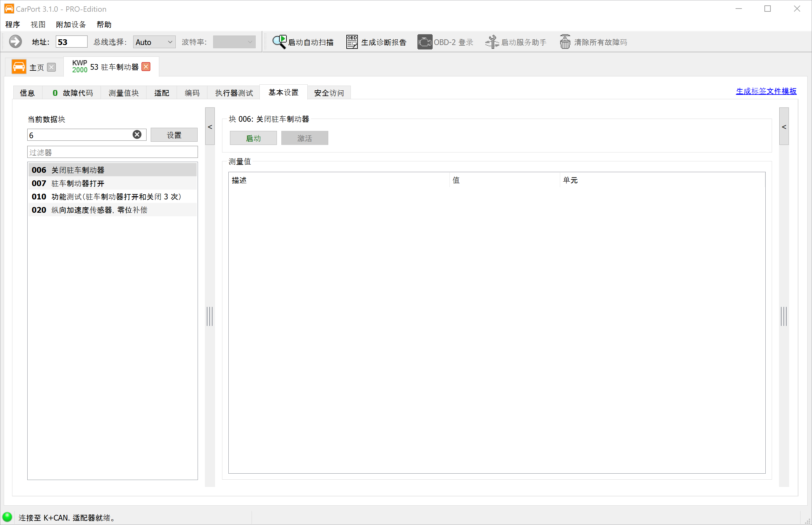Click the CarPort app icon in title bar
The image size is (812, 525).
[9, 9]
